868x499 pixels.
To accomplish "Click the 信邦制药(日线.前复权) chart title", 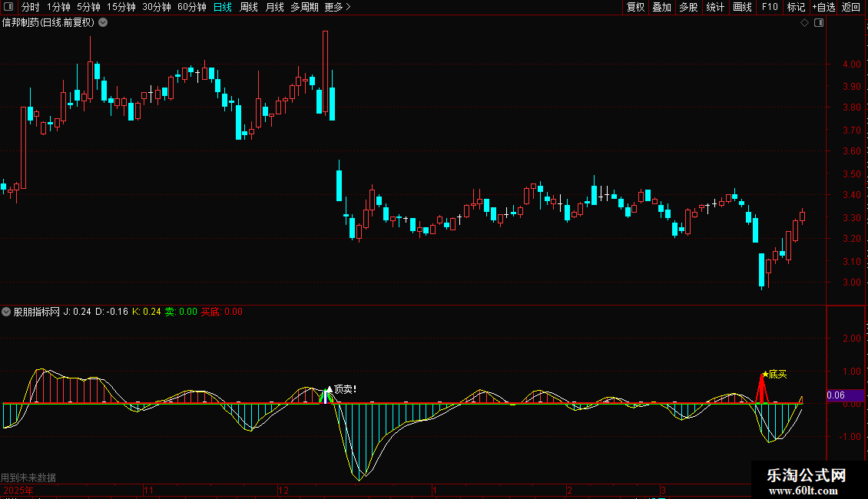I will coord(48,23).
